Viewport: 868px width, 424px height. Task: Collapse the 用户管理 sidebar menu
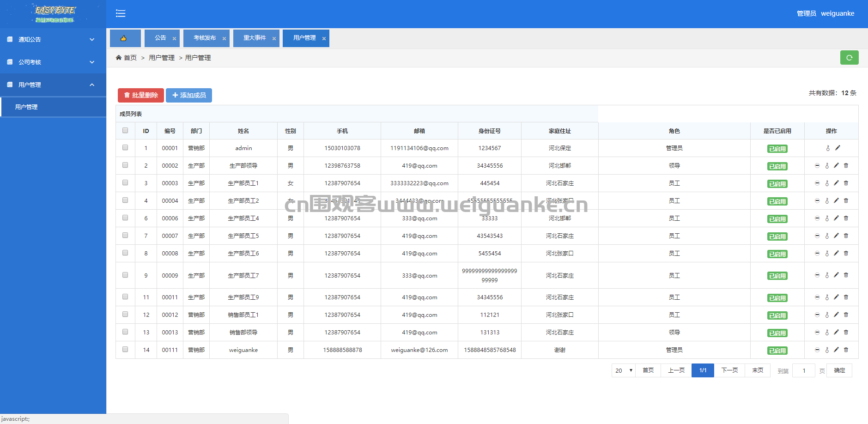53,85
